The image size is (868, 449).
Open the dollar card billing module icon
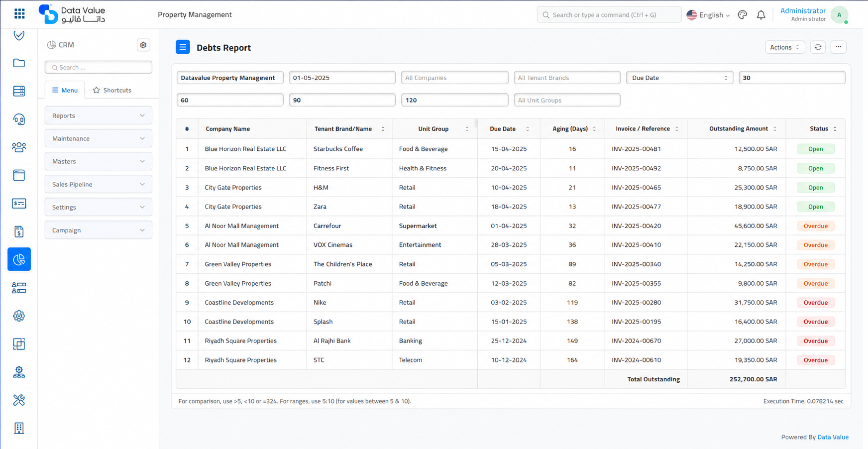tap(19, 204)
